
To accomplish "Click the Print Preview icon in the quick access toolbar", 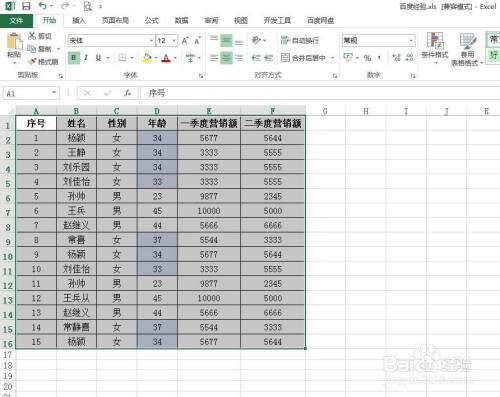I will 87,6.
